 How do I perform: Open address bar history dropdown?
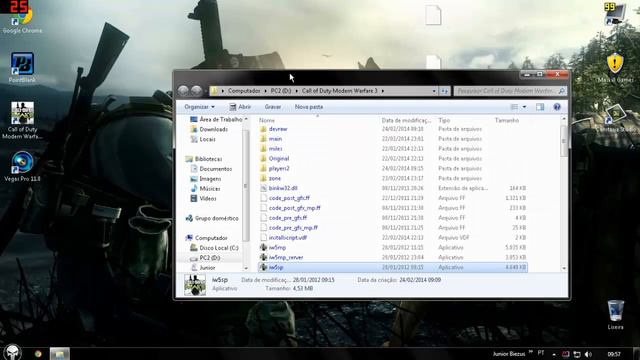pyautogui.click(x=434, y=91)
